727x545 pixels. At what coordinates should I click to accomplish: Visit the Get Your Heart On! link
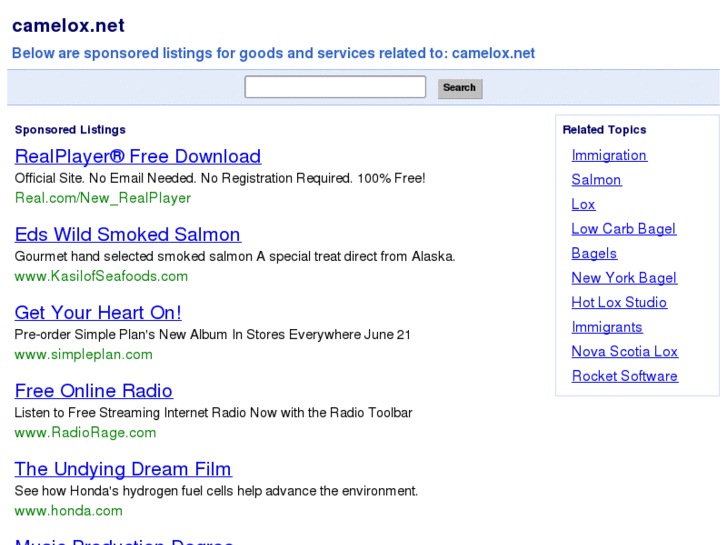pyautogui.click(x=98, y=313)
